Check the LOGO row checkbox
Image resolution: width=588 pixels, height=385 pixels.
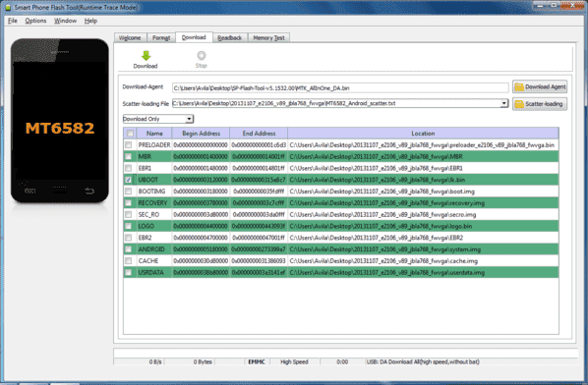tap(129, 226)
